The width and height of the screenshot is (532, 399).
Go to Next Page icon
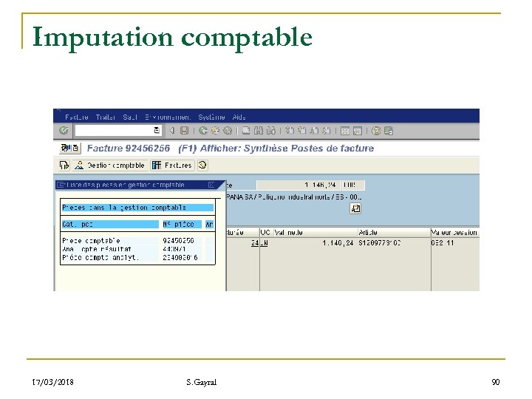(314, 131)
